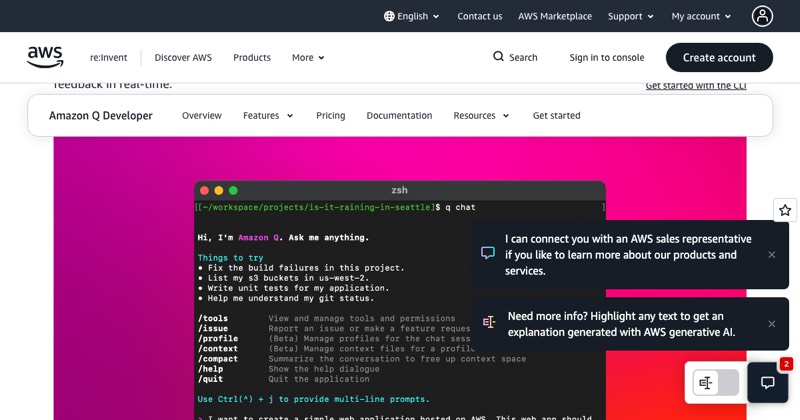Click the globe language icon
Image resolution: width=800 pixels, height=420 pixels.
[389, 16]
